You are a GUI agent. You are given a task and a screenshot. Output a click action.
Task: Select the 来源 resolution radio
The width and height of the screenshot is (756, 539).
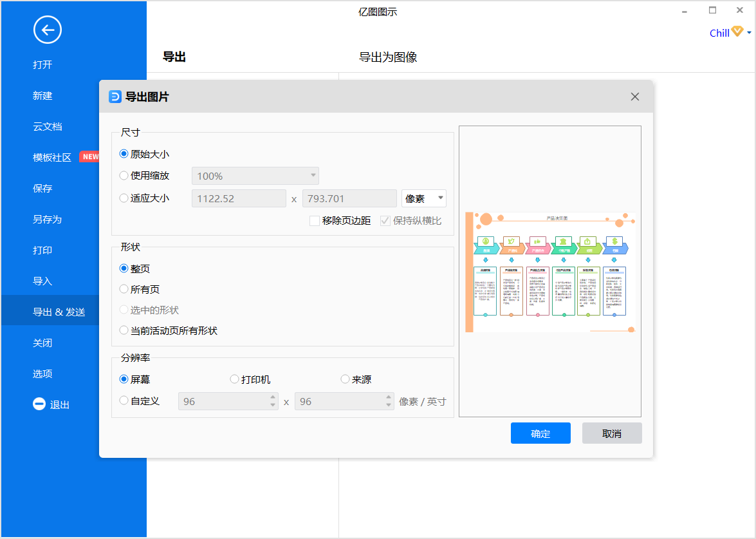coord(345,379)
